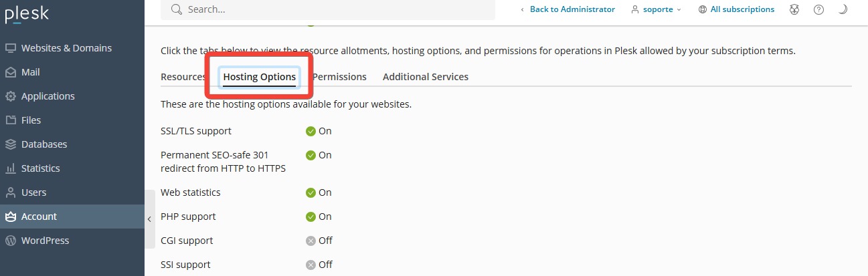Open Websites & Domains monitor icon
The image size is (868, 276).
point(10,48)
